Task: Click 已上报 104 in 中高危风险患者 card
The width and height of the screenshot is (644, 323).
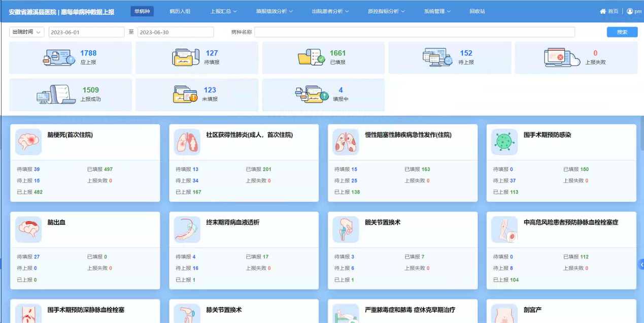Action: (506, 280)
